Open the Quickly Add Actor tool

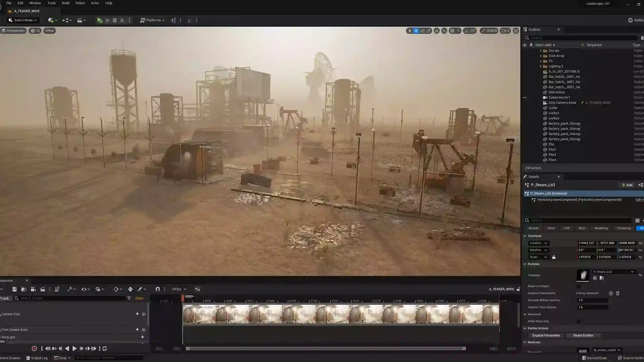51,20
